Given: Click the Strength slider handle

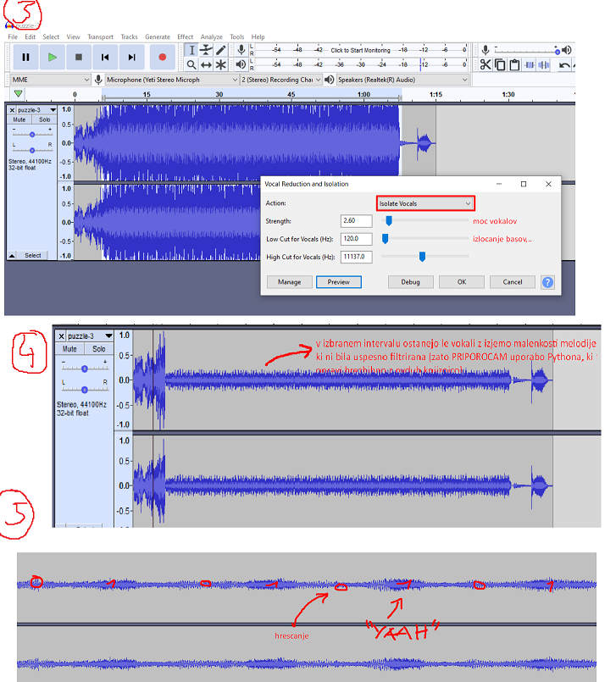Looking at the screenshot, I should coord(388,220).
